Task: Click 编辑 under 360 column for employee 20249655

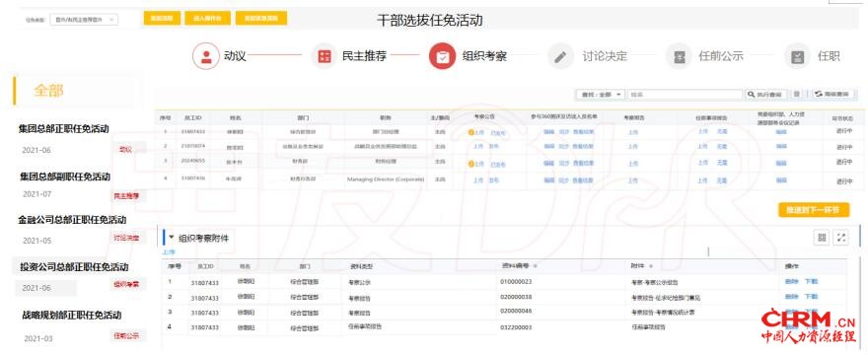Action: (x=548, y=164)
